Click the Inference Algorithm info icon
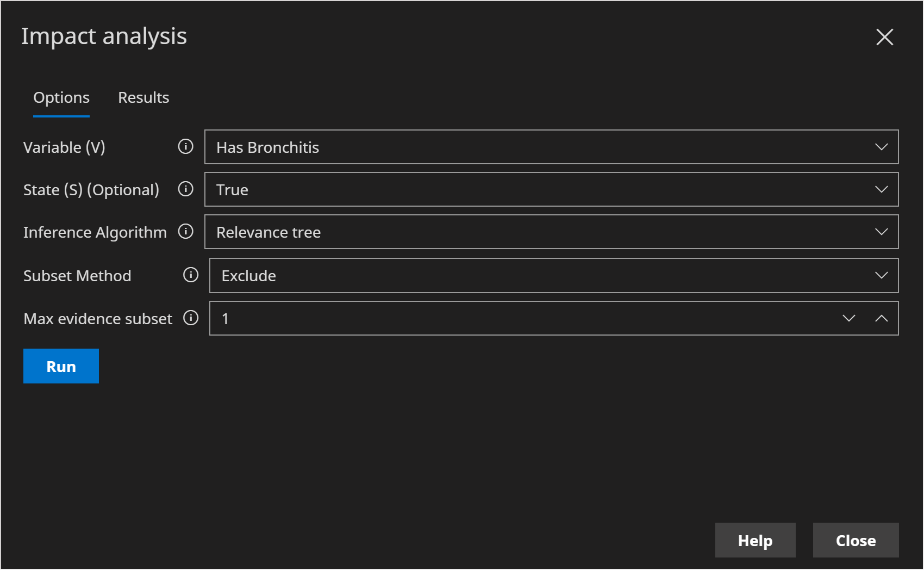This screenshot has width=924, height=570. point(185,232)
